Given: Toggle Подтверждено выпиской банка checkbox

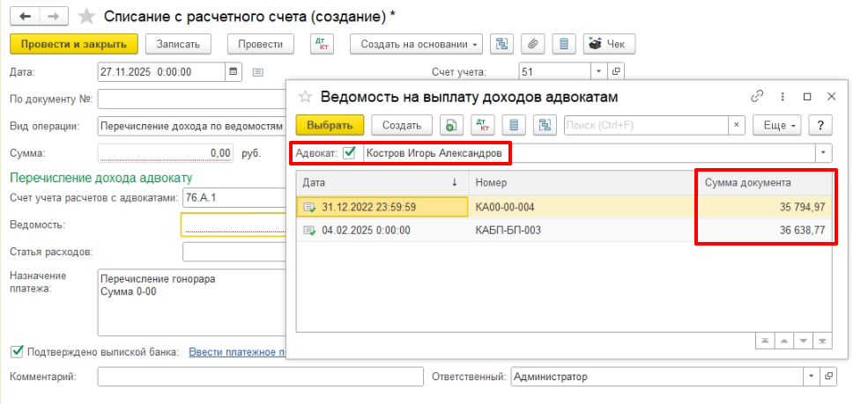Looking at the screenshot, I should tap(16, 352).
